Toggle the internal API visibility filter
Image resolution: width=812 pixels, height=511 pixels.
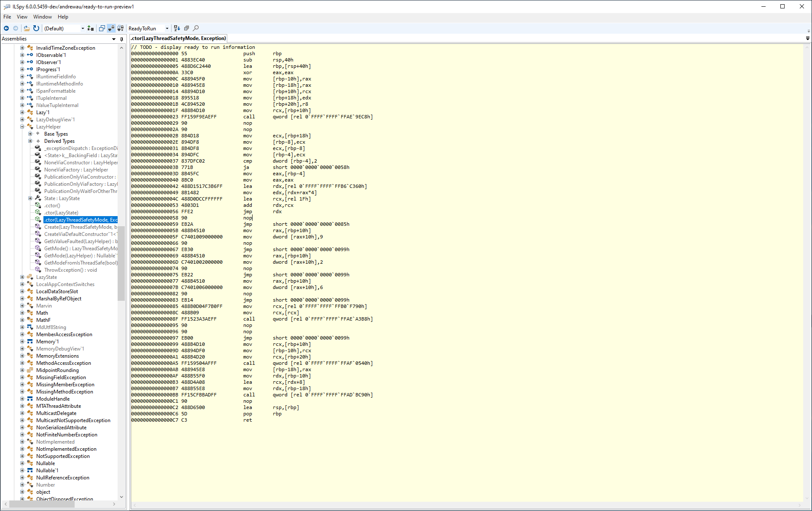pyautogui.click(x=111, y=28)
